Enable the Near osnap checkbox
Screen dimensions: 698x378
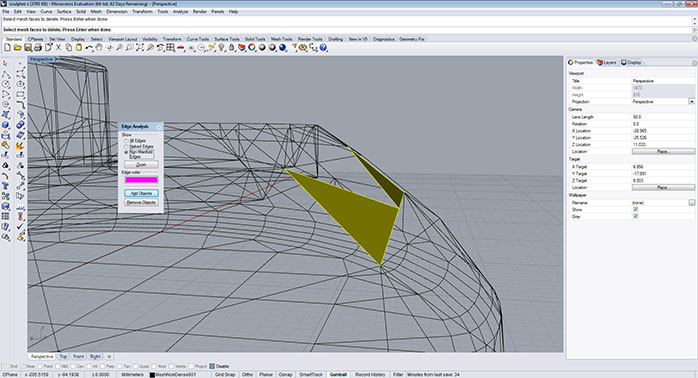tap(23, 366)
